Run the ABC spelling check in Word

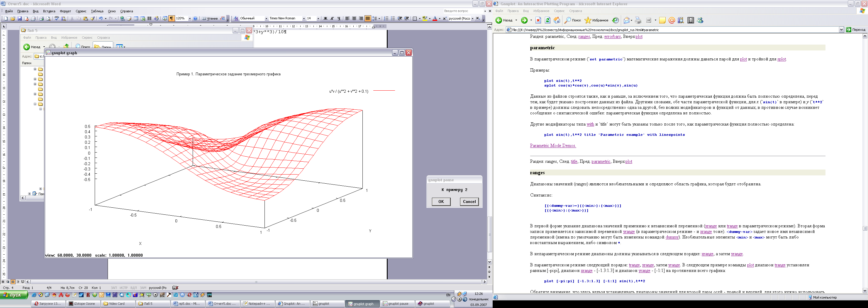[57, 18]
